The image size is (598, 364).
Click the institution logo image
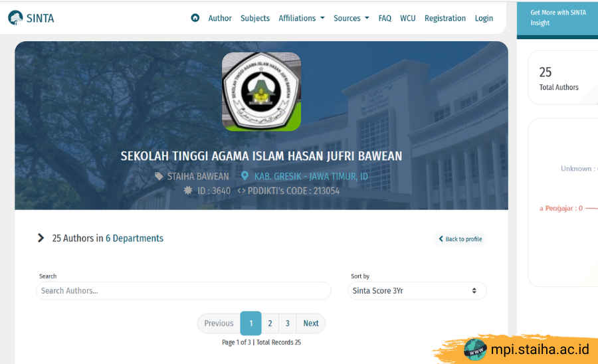[x=261, y=92]
